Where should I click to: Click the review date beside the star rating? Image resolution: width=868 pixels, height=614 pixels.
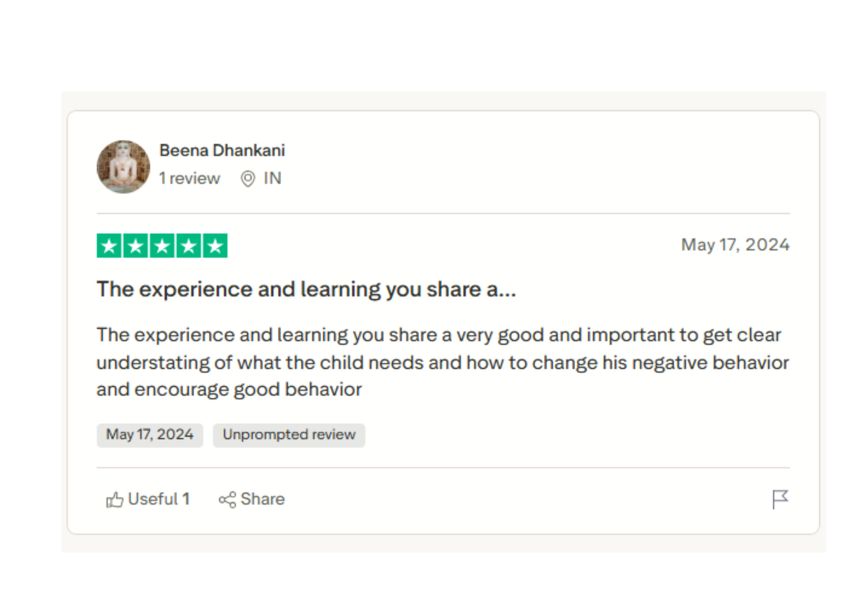click(735, 245)
